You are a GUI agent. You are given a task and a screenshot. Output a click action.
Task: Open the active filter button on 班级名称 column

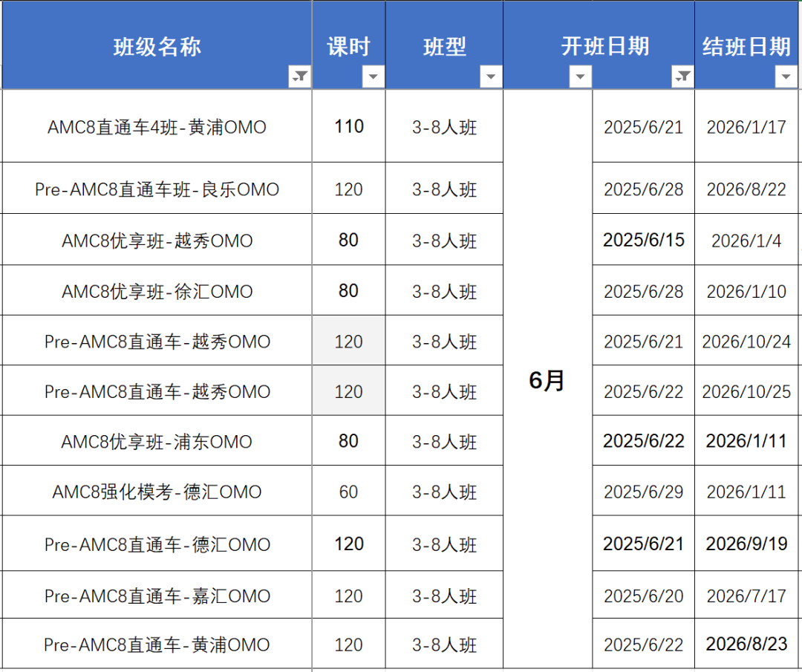[x=300, y=76]
